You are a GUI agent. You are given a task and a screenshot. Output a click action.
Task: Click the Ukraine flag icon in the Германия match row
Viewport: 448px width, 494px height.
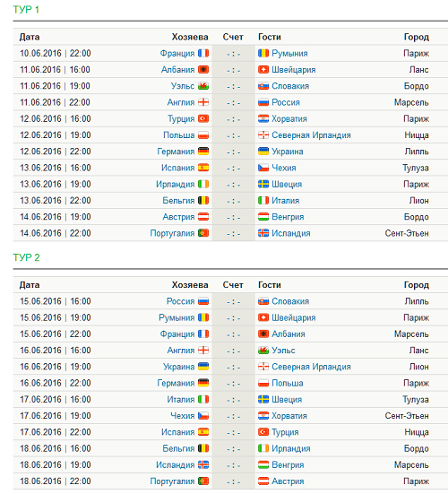263,152
